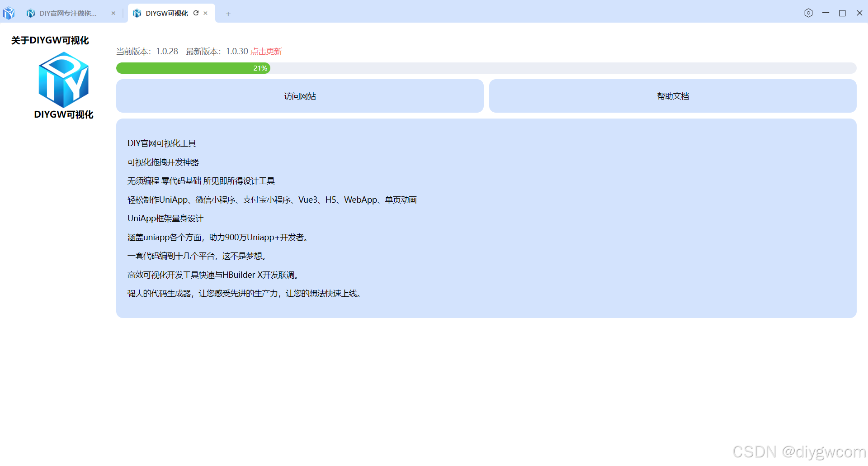Click the line starting 轻松制作UniApp

pos(272,200)
